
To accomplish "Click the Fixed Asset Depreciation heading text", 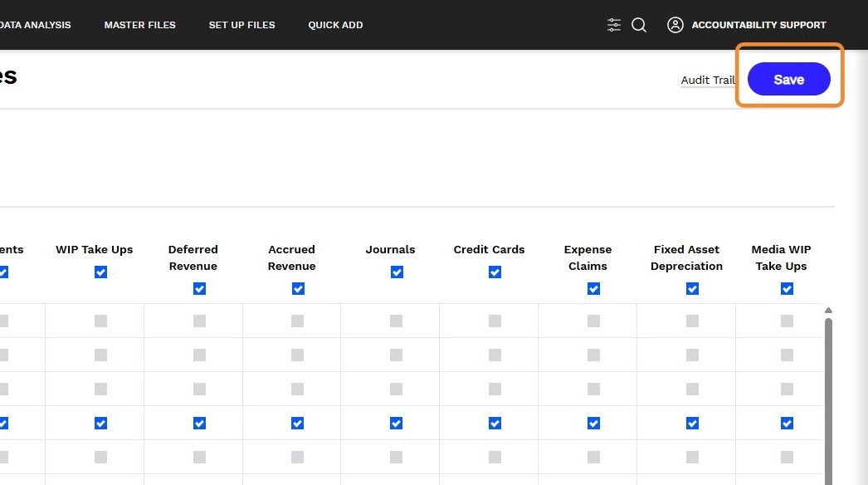I will click(x=686, y=257).
